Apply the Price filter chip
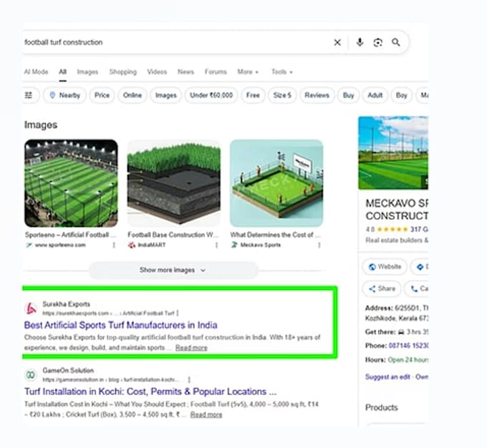 click(102, 95)
